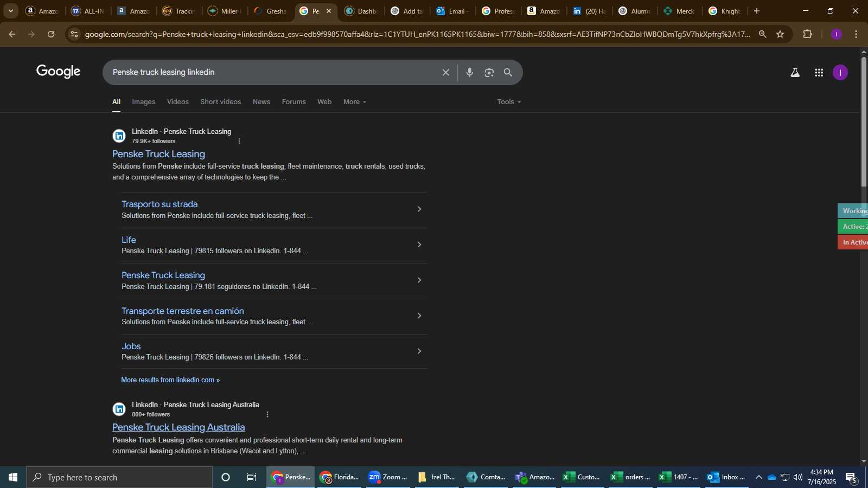The image size is (868, 488).
Task: View site information icon in address bar
Action: [74, 34]
